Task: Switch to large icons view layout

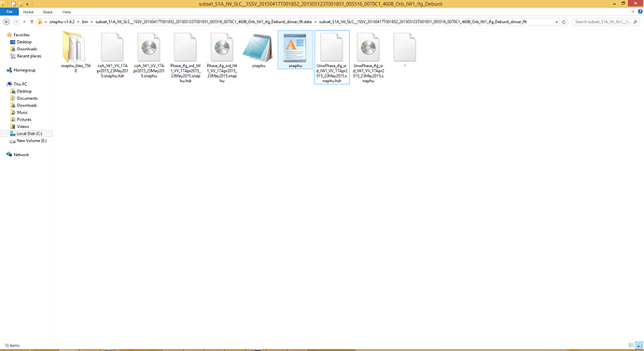Action: 638,345
